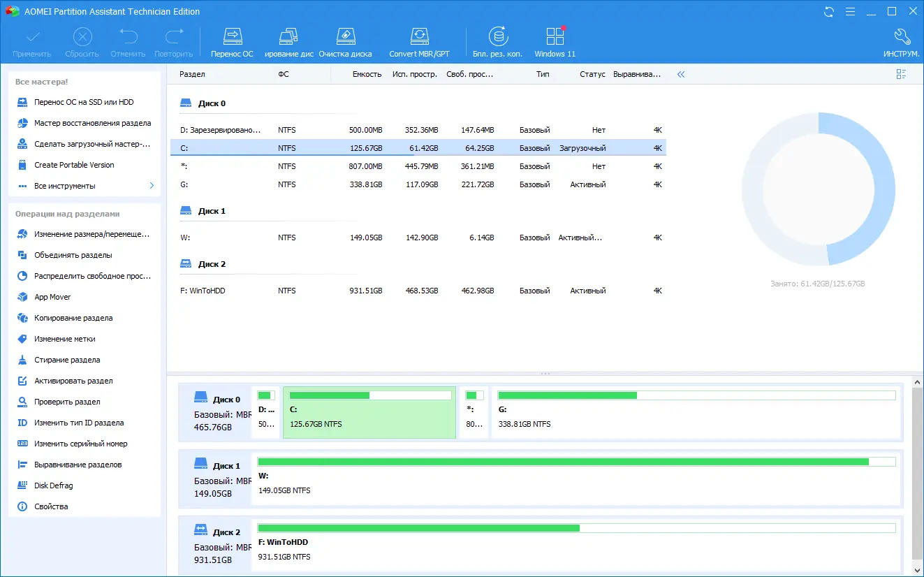This screenshot has width=924, height=577.
Task: Collapse the column header panel arrow
Action: [681, 73]
